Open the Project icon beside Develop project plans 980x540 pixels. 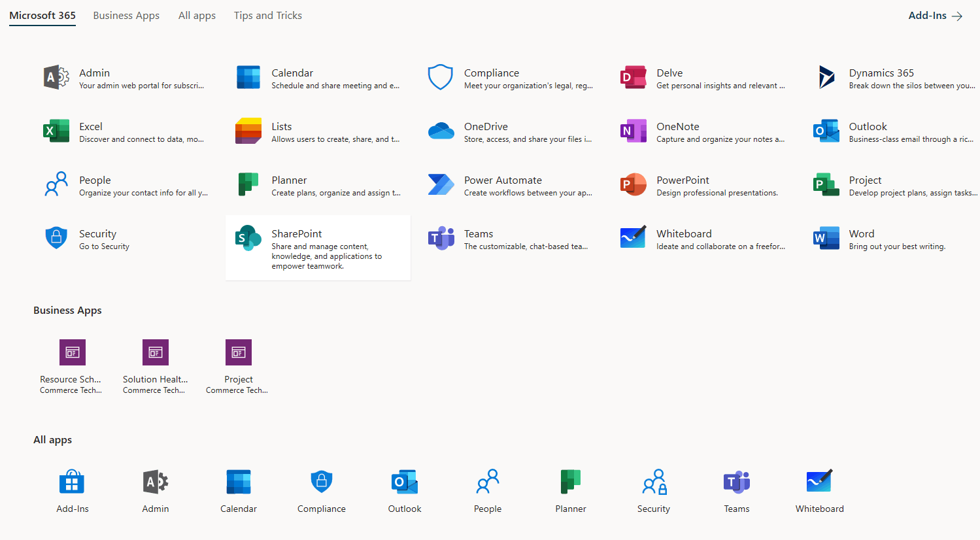coord(826,184)
